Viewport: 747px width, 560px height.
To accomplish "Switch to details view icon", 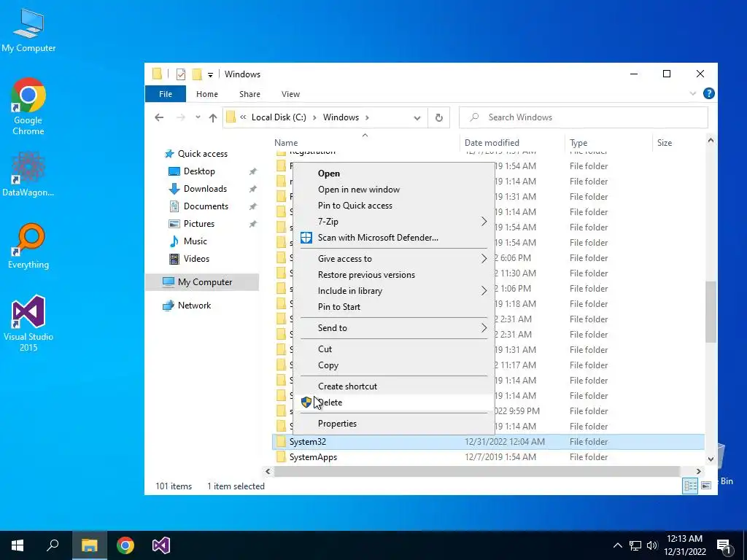I will coord(690,486).
